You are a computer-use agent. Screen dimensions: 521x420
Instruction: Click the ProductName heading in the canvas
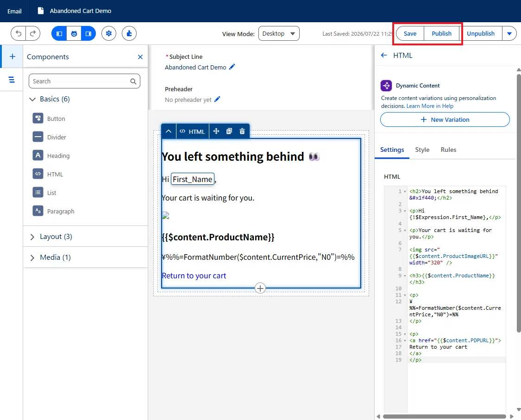(218, 237)
